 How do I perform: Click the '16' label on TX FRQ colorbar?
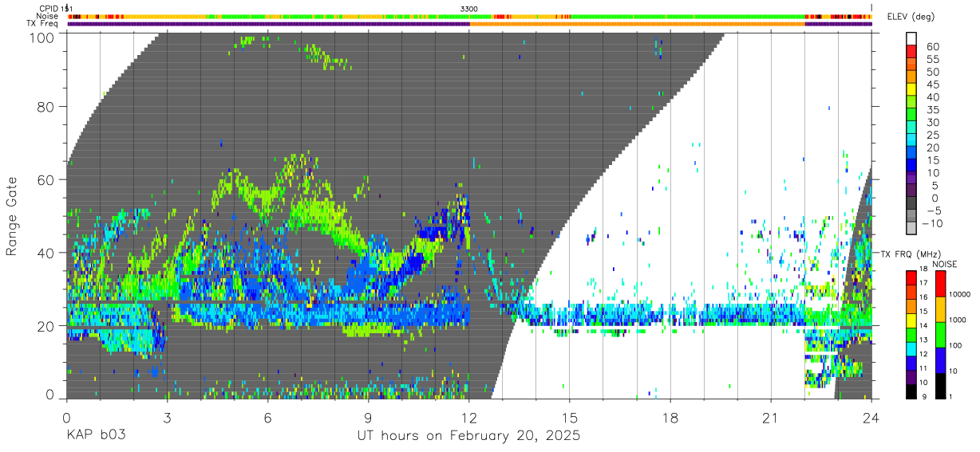[x=923, y=297]
